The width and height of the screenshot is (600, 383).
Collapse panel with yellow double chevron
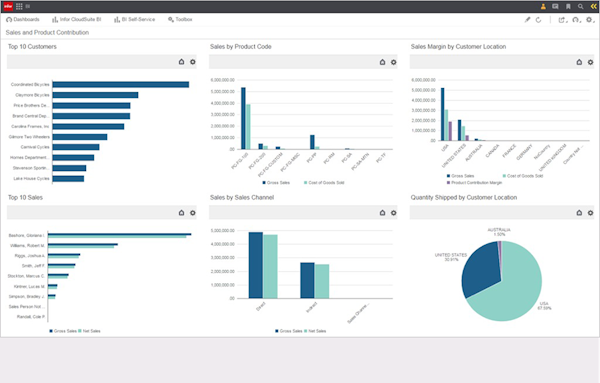pos(593,6)
